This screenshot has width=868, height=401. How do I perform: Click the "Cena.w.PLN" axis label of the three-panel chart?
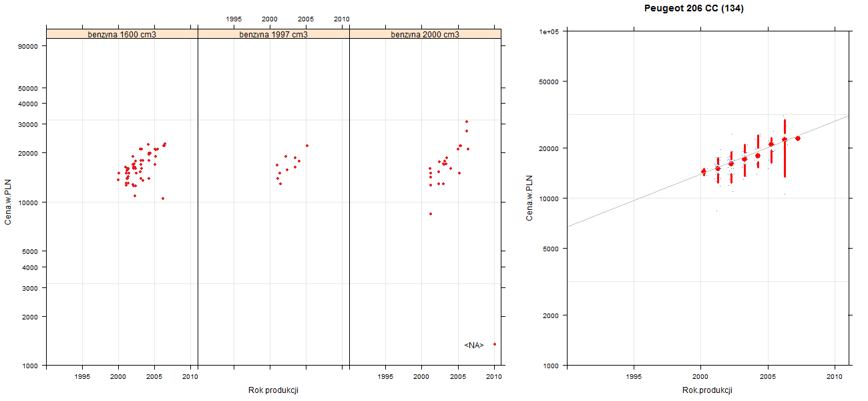click(x=8, y=202)
